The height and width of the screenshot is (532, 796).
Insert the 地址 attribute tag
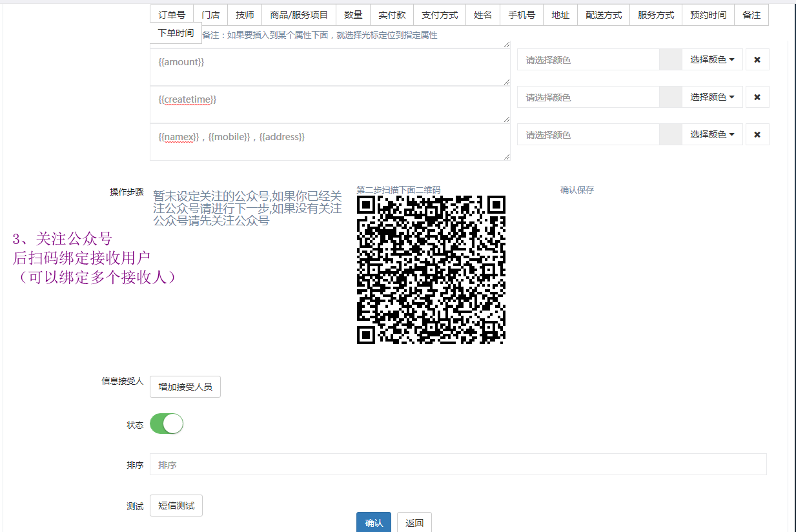(x=560, y=15)
